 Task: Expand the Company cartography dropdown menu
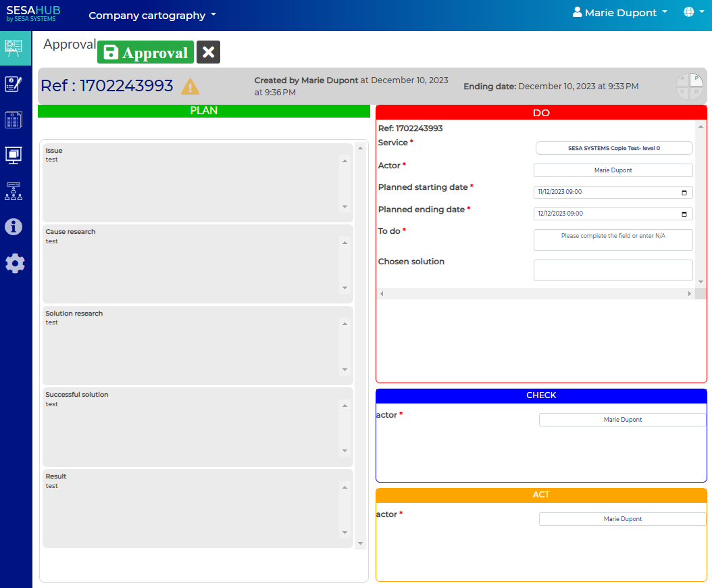pyautogui.click(x=152, y=15)
